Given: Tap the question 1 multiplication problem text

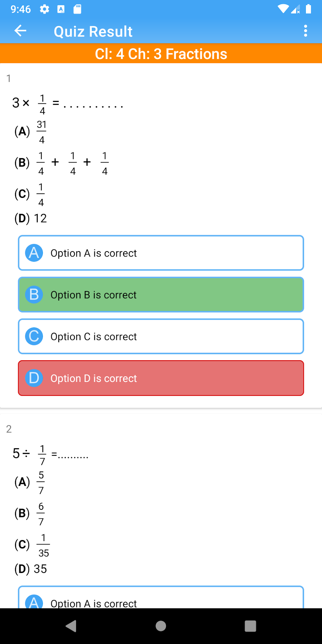Looking at the screenshot, I should tap(67, 103).
